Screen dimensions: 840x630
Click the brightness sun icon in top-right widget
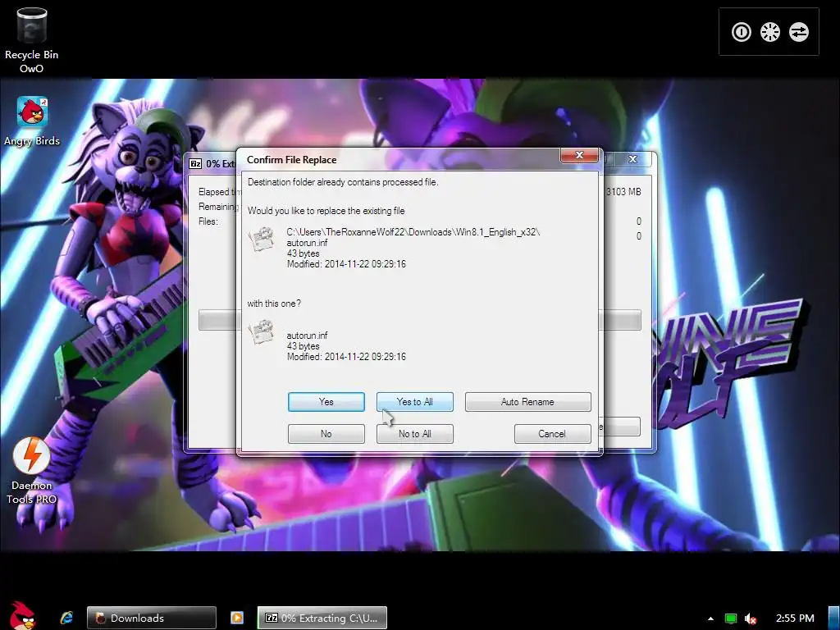click(x=769, y=32)
